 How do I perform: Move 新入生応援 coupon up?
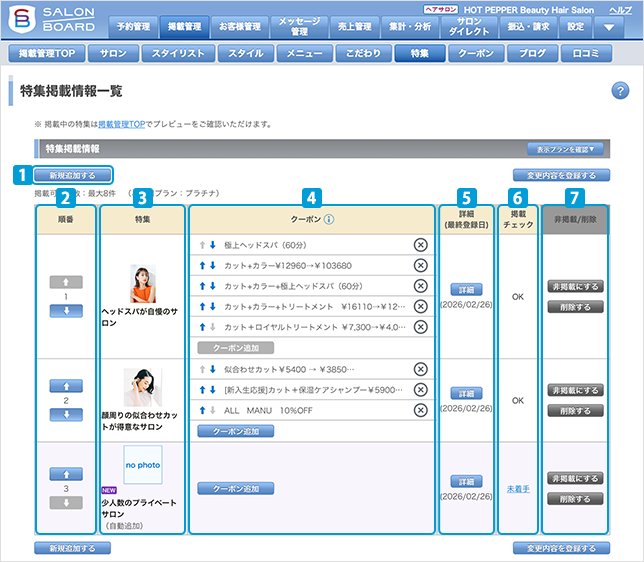[x=202, y=390]
